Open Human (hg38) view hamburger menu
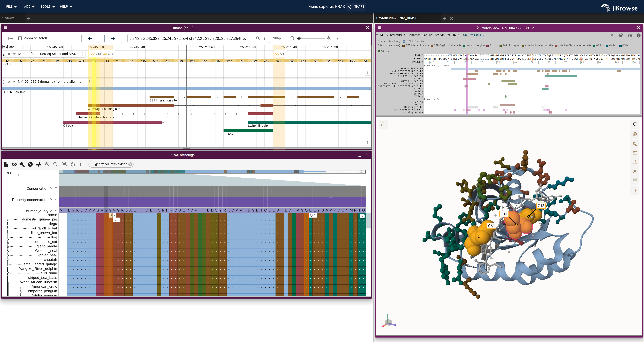The image size is (644, 342). tap(5, 28)
